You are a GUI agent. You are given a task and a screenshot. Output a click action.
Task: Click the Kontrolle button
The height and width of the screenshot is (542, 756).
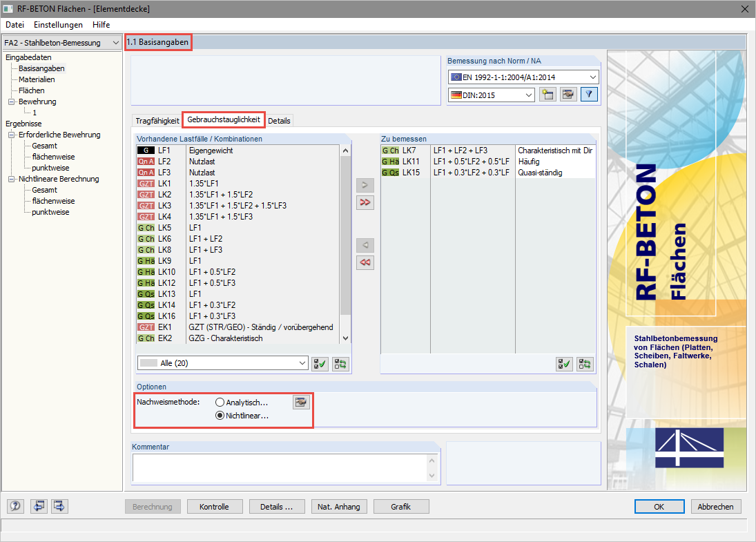pyautogui.click(x=214, y=507)
